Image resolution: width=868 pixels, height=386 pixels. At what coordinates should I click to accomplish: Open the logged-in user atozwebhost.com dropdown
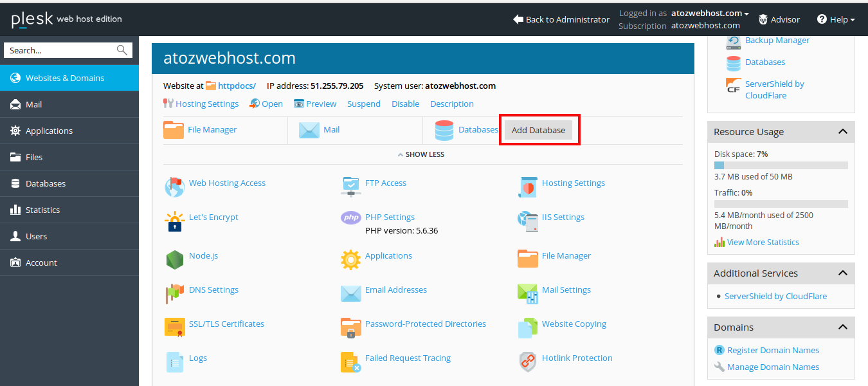(x=710, y=13)
